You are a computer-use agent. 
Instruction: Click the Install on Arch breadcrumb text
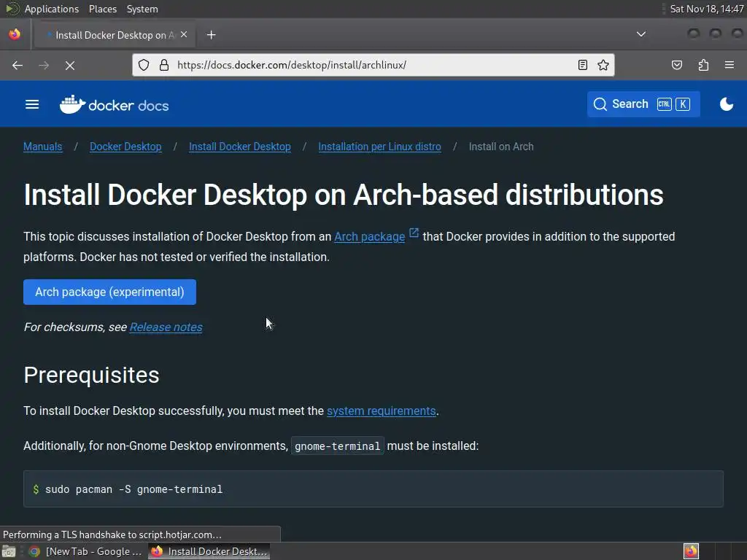tap(501, 147)
